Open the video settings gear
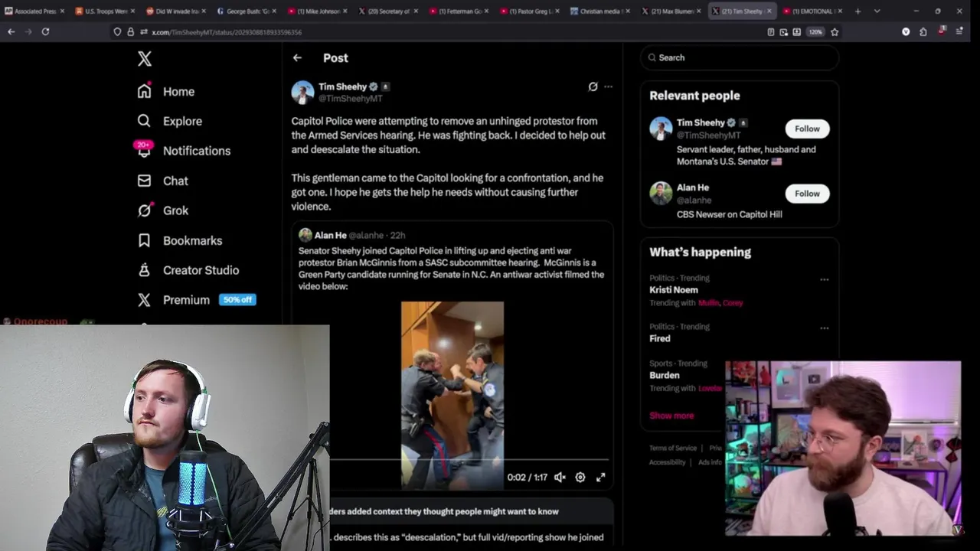The width and height of the screenshot is (980, 551). pyautogui.click(x=580, y=477)
